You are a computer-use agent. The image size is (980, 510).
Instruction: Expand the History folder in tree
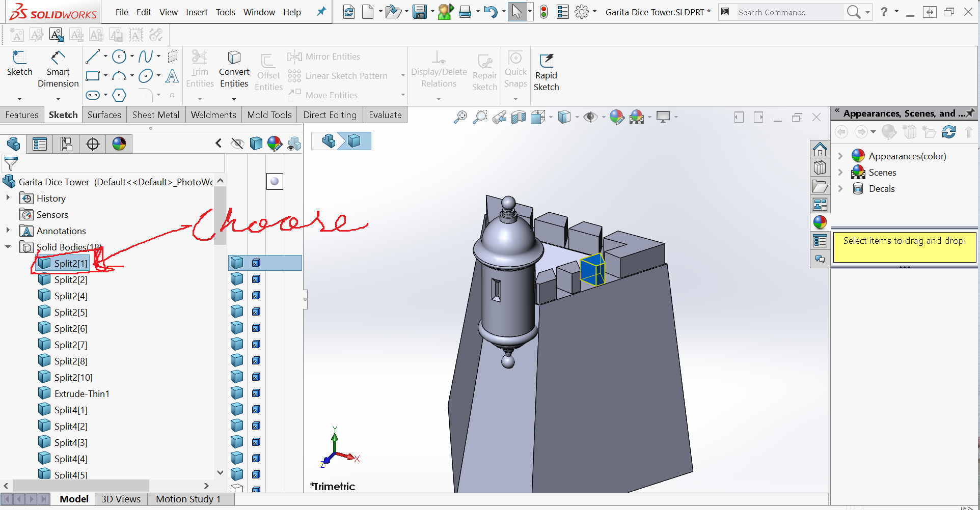[8, 198]
